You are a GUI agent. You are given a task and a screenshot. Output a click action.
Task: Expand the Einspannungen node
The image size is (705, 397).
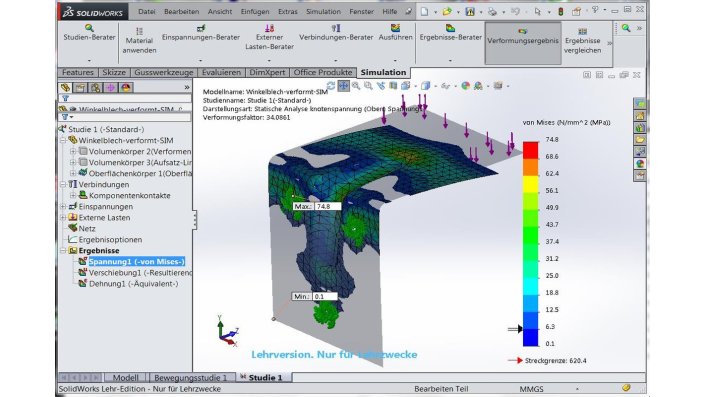click(63, 206)
